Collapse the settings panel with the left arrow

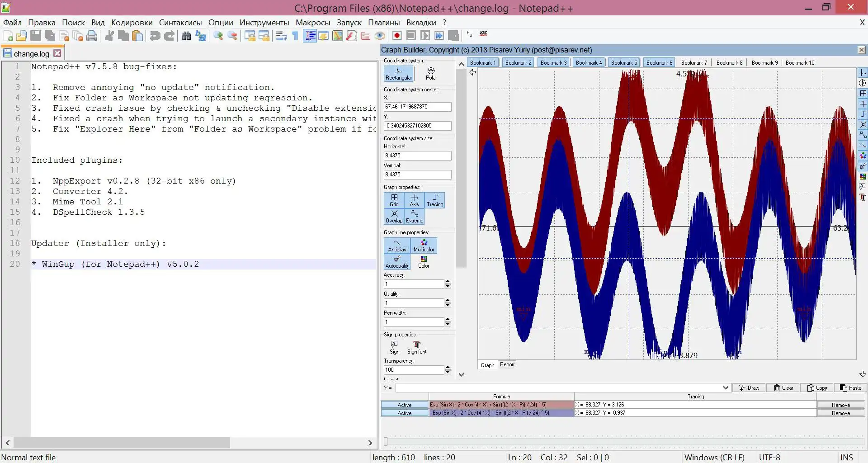(472, 72)
